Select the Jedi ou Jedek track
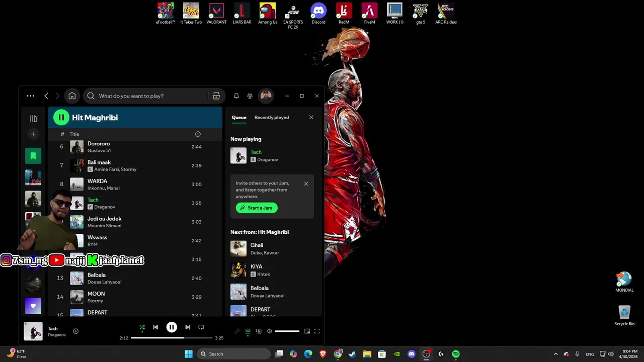This screenshot has width=644, height=362. (x=135, y=222)
